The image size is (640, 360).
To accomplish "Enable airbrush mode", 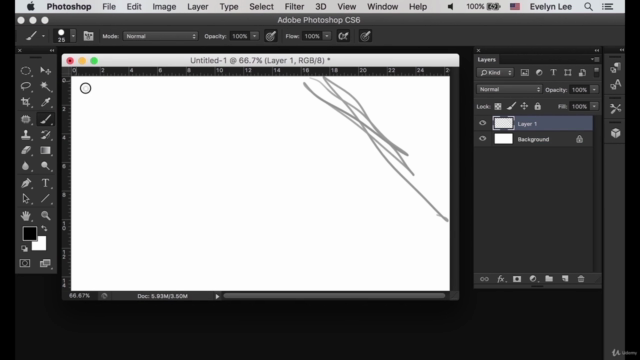I will tap(343, 36).
